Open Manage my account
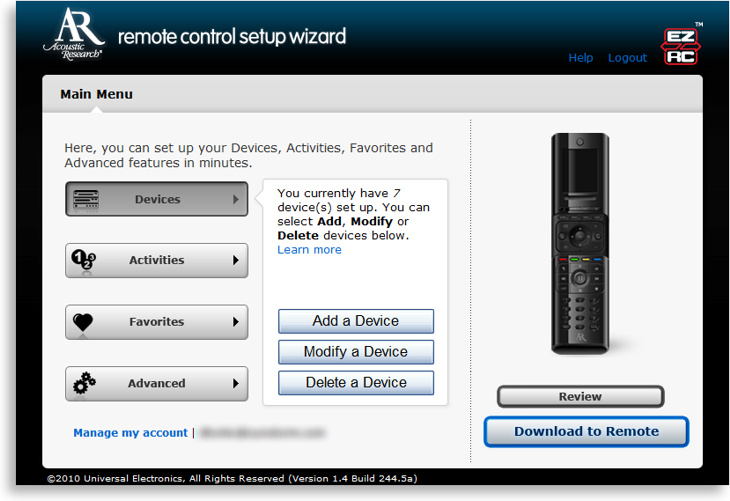Viewport: 730px width, 501px height. click(130, 433)
